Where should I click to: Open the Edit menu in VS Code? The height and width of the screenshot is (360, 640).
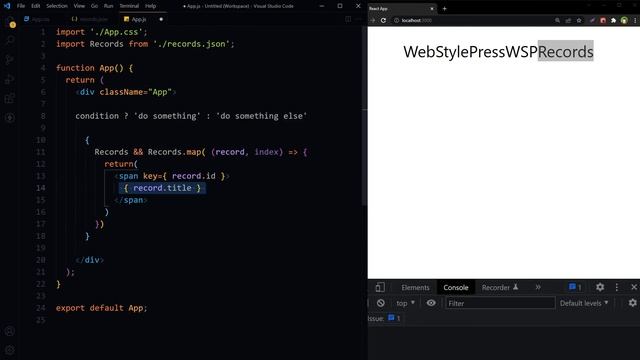[36, 6]
